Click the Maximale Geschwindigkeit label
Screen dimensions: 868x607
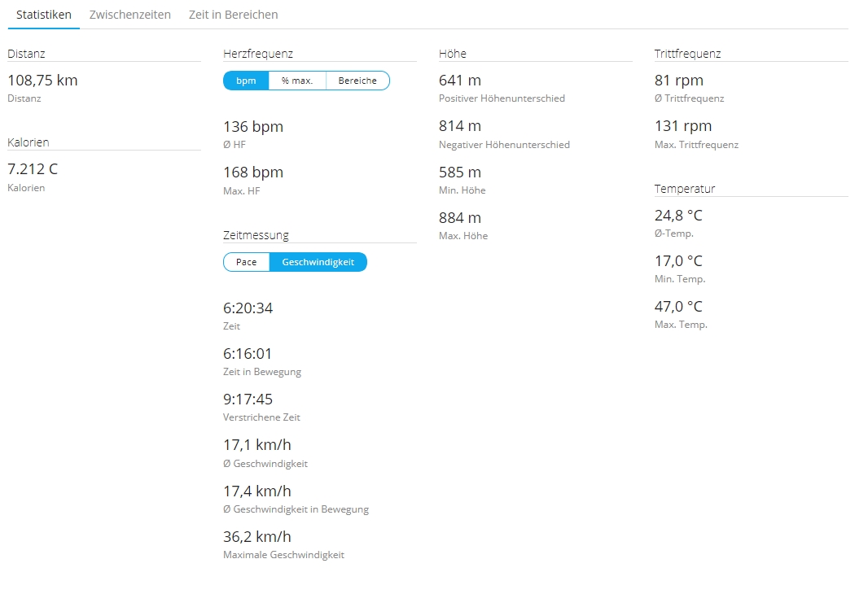coord(283,555)
